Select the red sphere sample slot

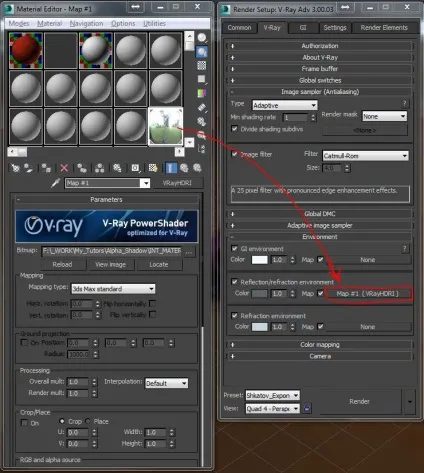26,50
